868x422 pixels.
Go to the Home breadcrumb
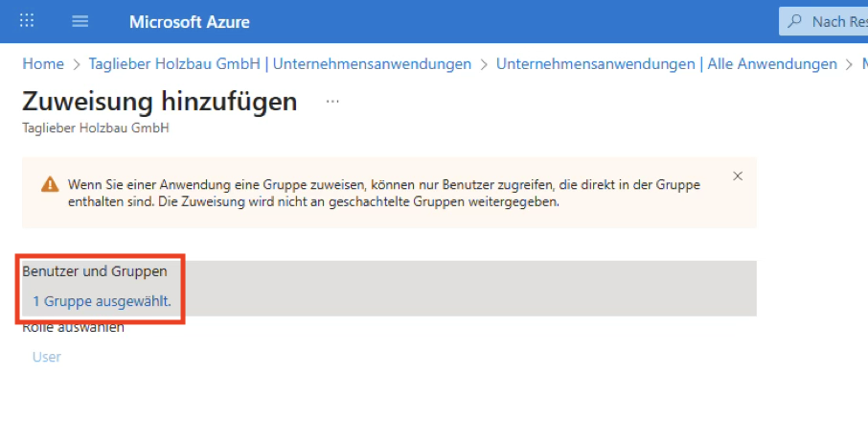(x=43, y=64)
